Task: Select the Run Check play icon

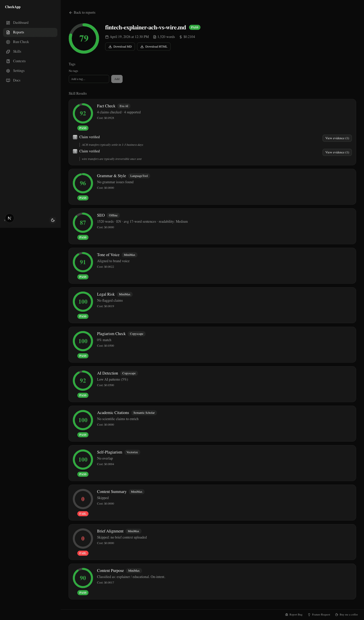Action: pos(8,42)
